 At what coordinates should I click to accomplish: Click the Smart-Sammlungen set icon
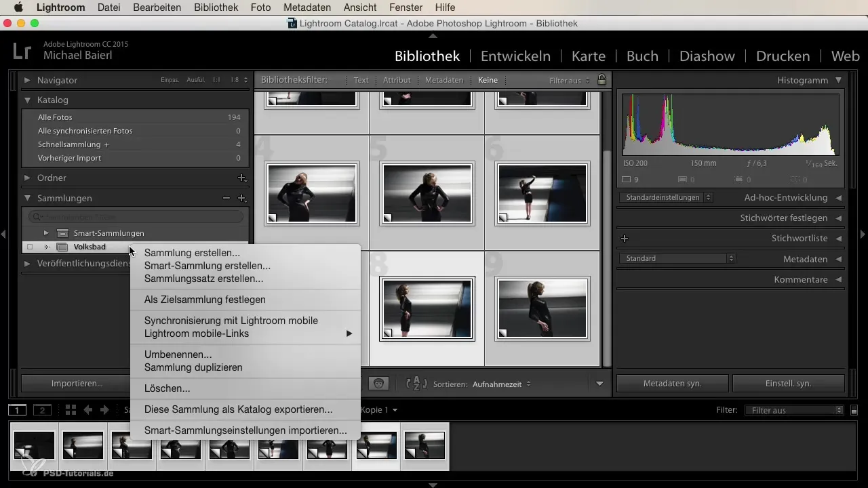(x=62, y=233)
